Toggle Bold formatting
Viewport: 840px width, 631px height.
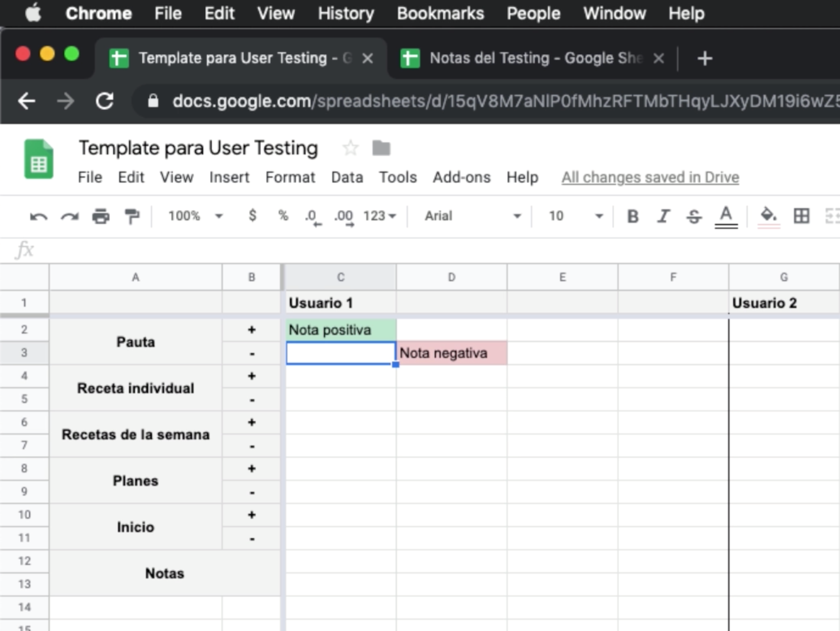[x=632, y=216]
